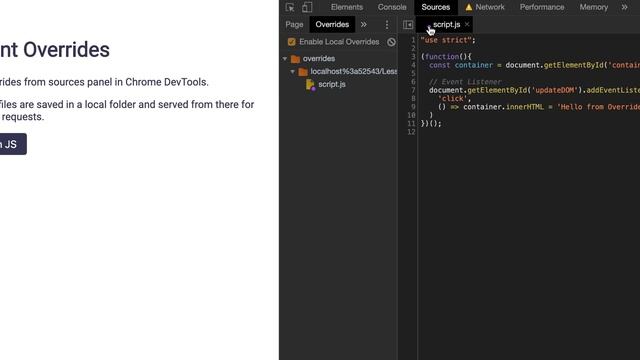Select the Sources tab
The width and height of the screenshot is (640, 360).
[436, 7]
